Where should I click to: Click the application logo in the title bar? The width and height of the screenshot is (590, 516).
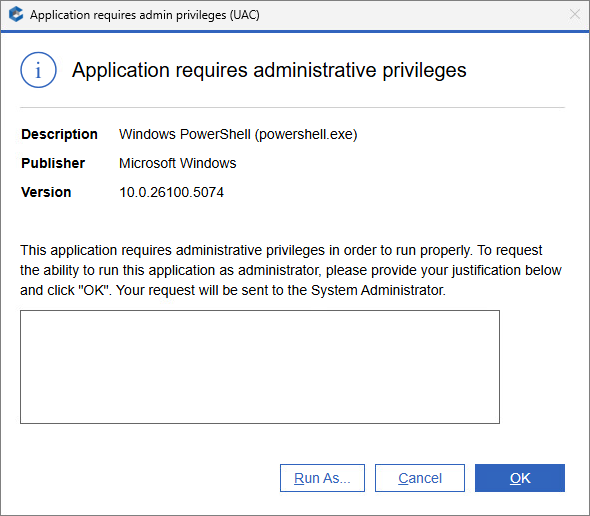[x=16, y=15]
